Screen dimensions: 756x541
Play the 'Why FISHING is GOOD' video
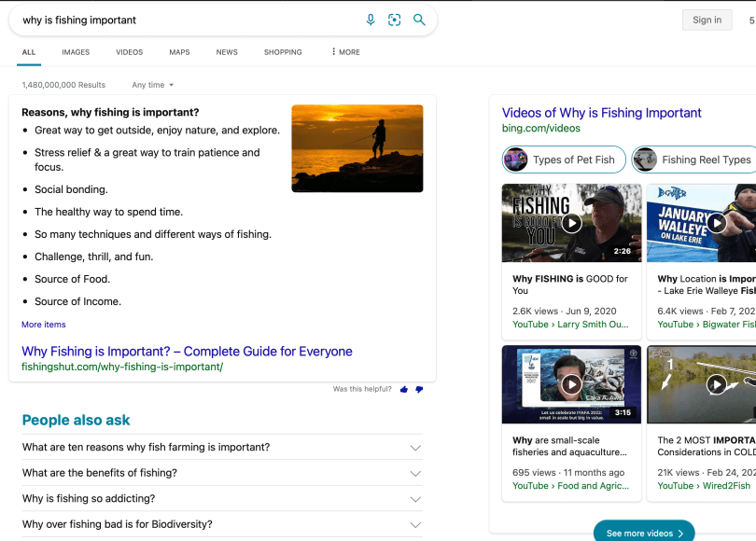click(x=571, y=223)
